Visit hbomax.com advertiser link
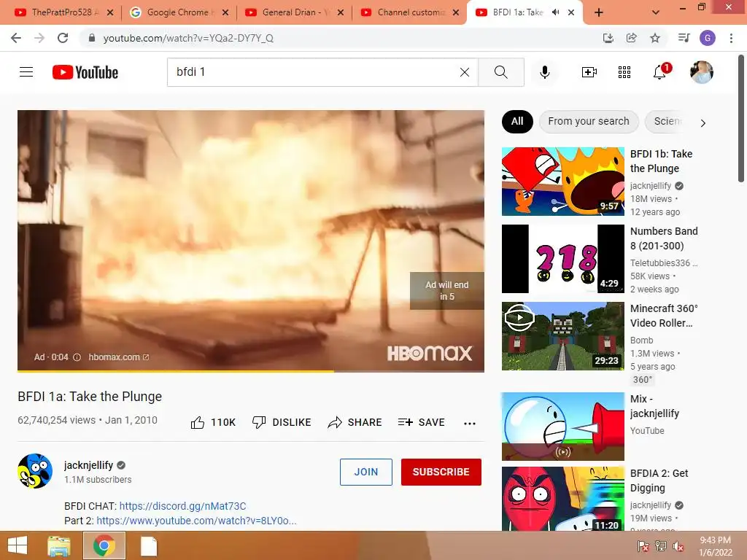 119,357
